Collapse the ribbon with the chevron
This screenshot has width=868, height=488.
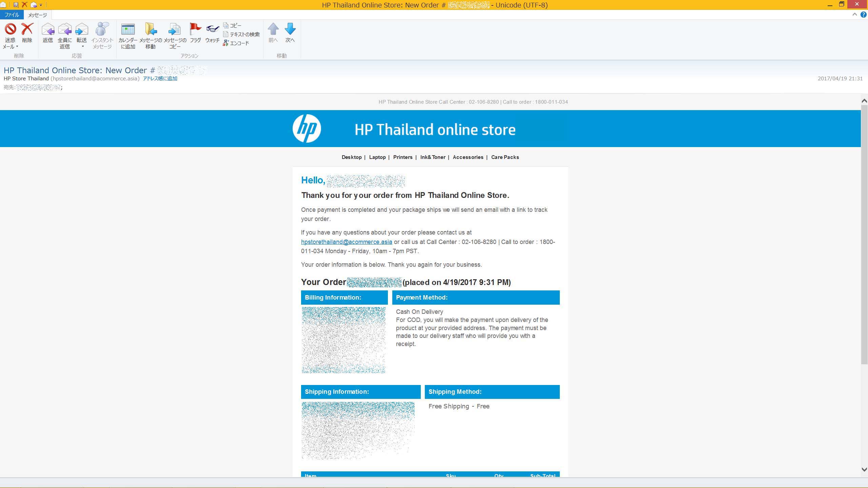click(x=854, y=15)
